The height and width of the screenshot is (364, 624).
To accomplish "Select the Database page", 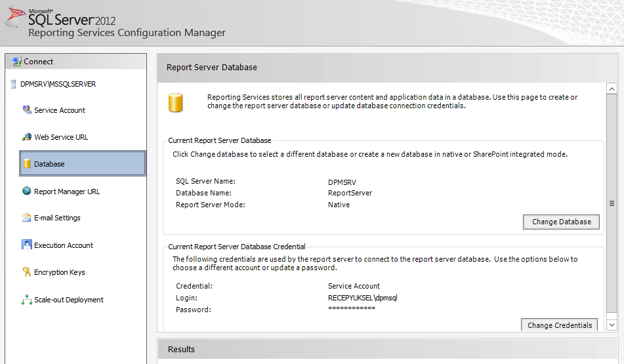I will (x=83, y=163).
